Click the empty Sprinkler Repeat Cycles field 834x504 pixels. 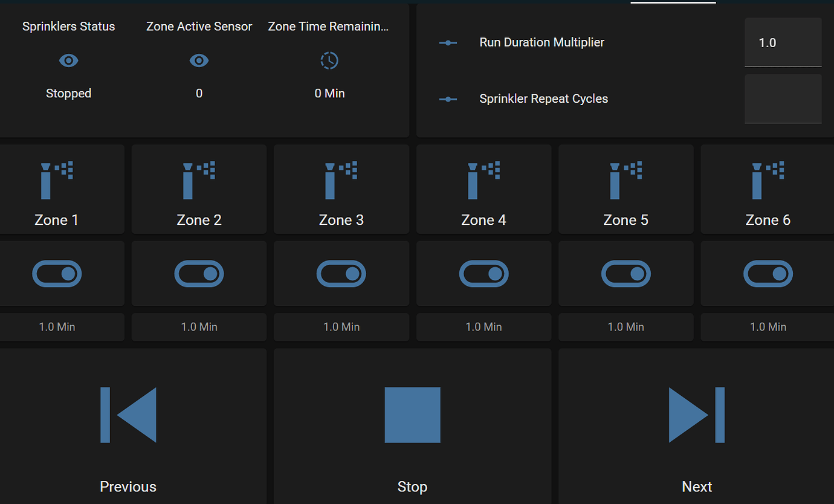click(782, 99)
